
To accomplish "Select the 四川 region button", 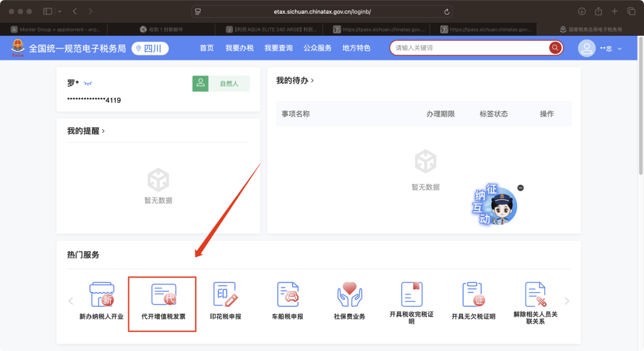I will 150,48.
